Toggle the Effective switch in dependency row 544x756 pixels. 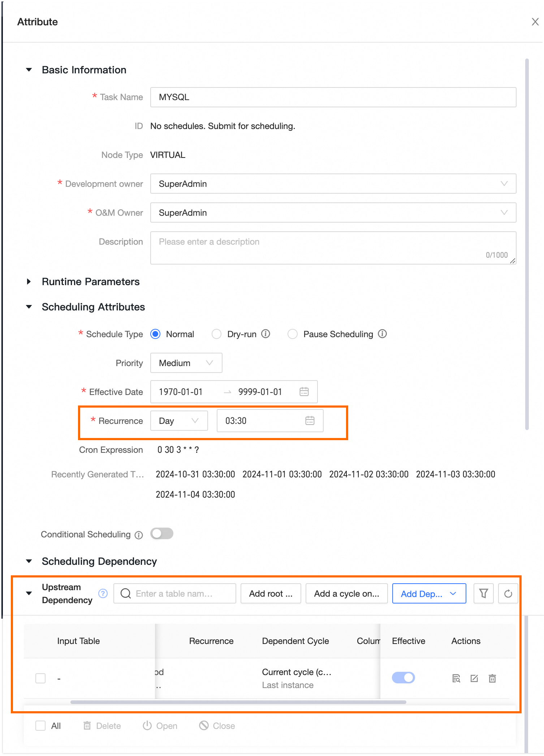tap(403, 678)
